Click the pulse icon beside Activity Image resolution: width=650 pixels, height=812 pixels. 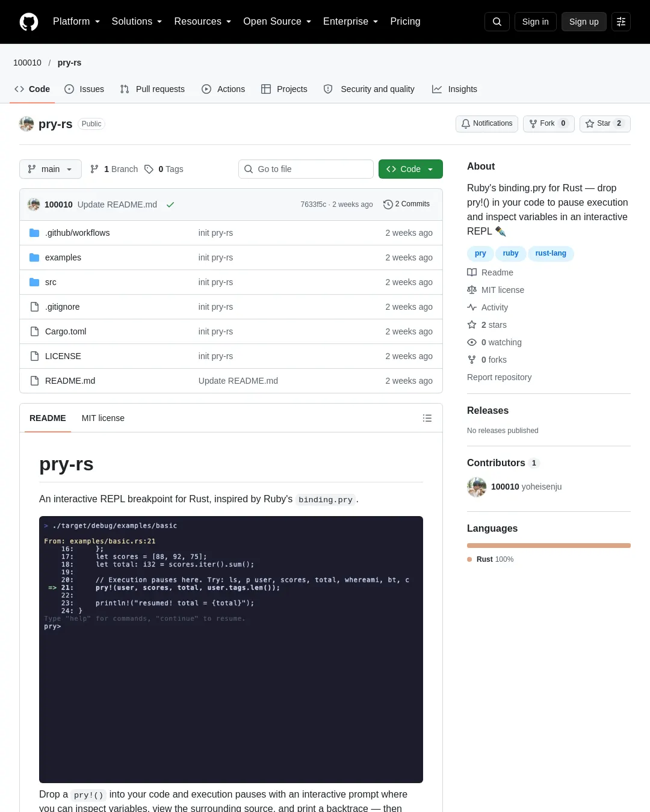[472, 307]
